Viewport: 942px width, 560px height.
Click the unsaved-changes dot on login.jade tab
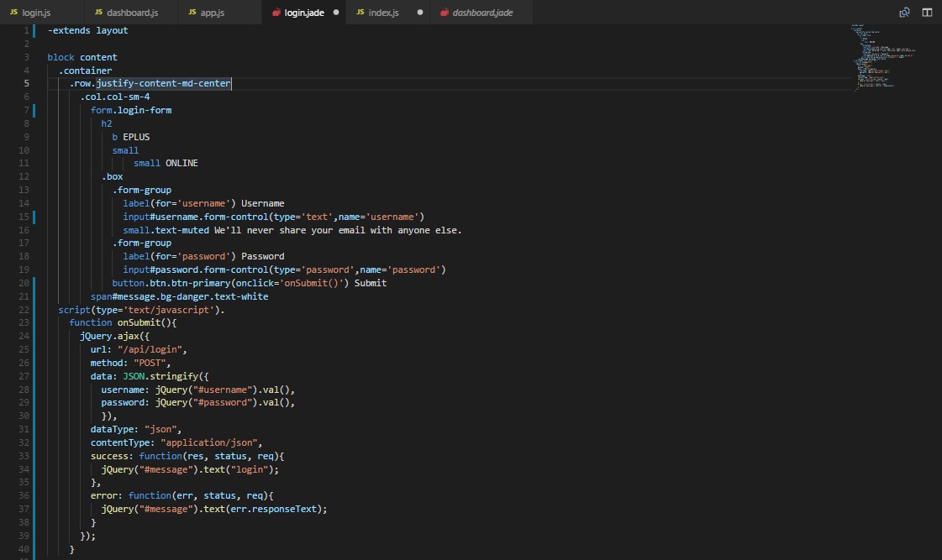[335, 12]
